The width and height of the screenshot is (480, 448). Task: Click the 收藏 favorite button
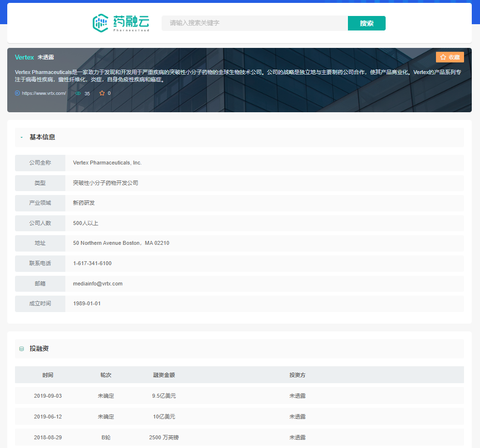[x=450, y=57]
